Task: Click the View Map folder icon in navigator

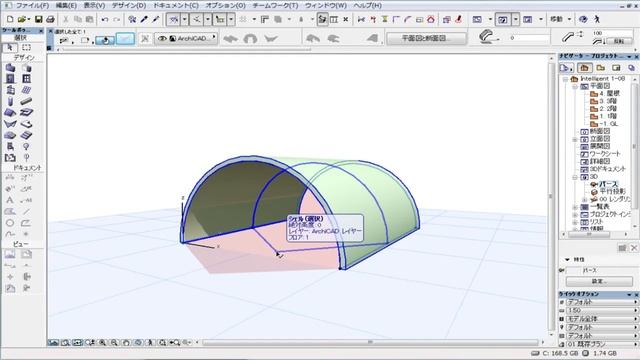Action: click(600, 68)
